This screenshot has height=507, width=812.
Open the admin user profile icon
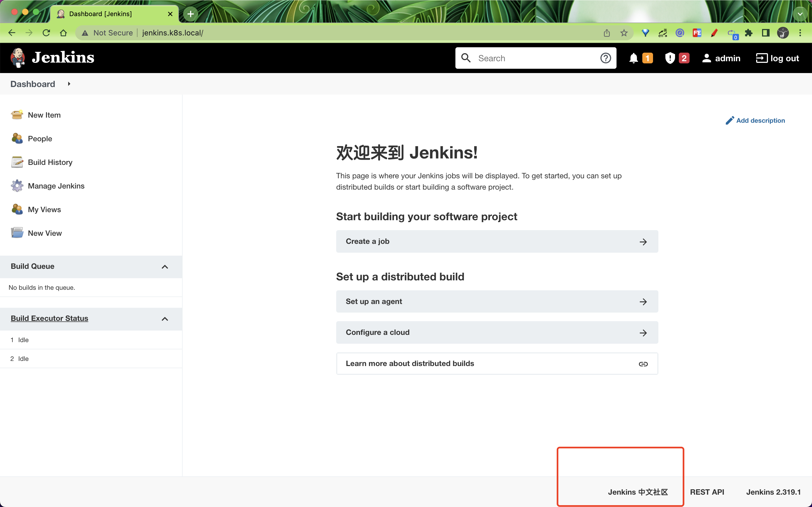point(707,58)
